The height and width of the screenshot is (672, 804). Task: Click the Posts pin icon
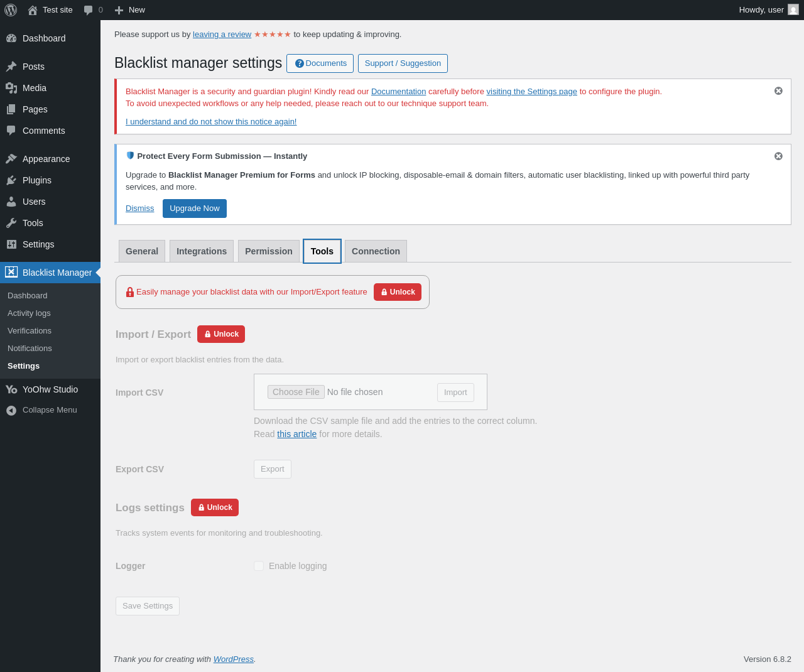[x=11, y=67]
